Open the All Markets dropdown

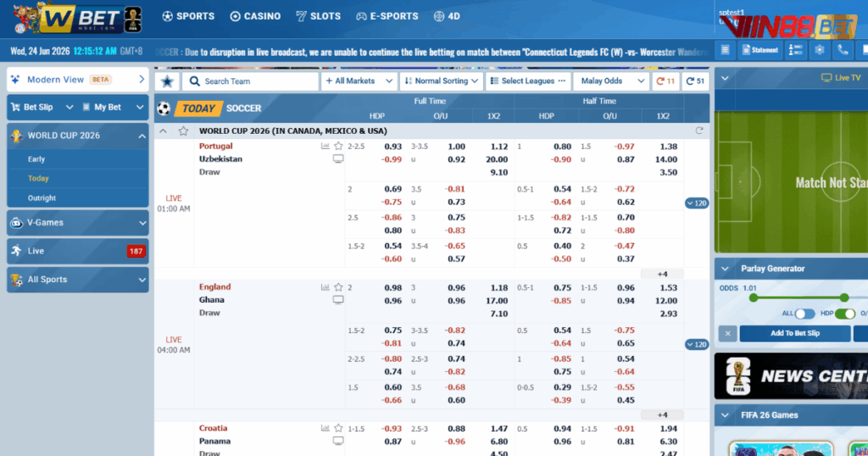(359, 81)
